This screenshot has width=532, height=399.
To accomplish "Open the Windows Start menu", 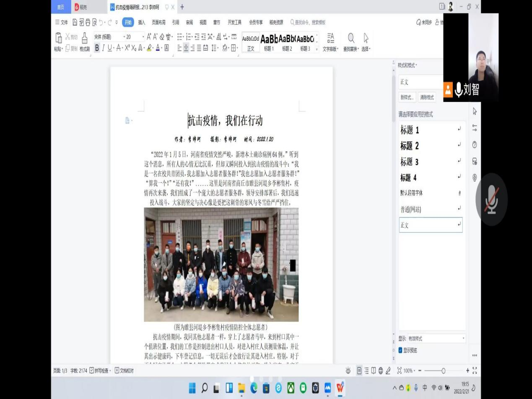I will 192,388.
